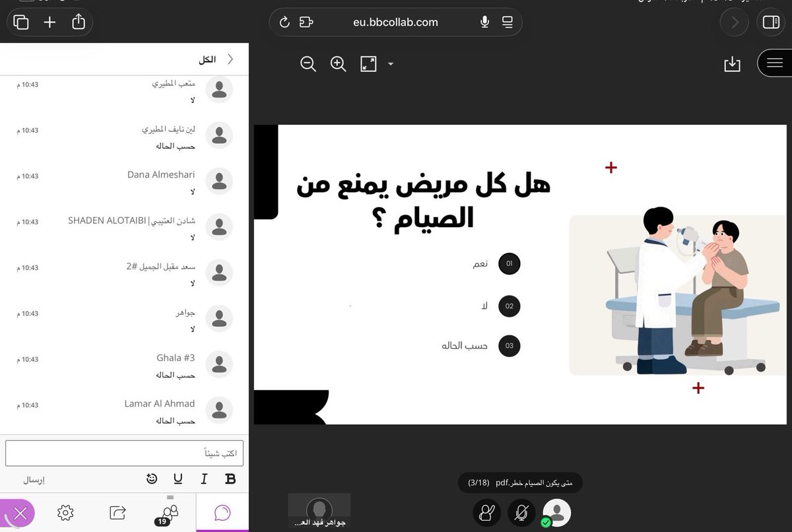Open the Safari tab overview icon
Screen dimensions: 792x532
pos(21,22)
